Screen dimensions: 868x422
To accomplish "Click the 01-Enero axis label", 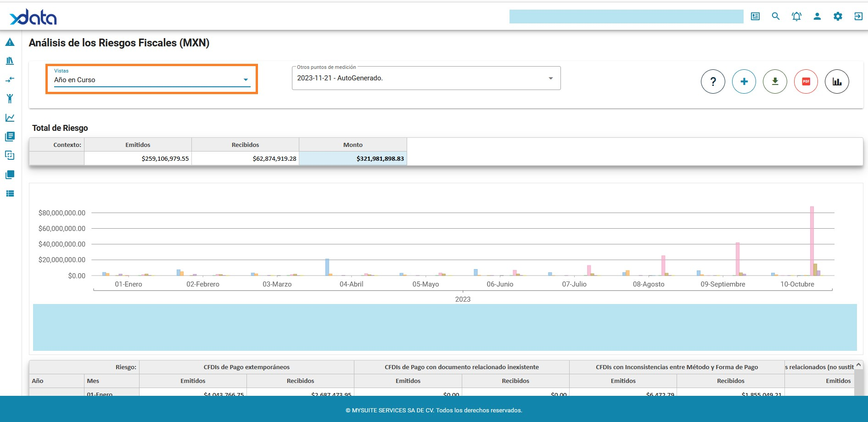I will point(129,284).
